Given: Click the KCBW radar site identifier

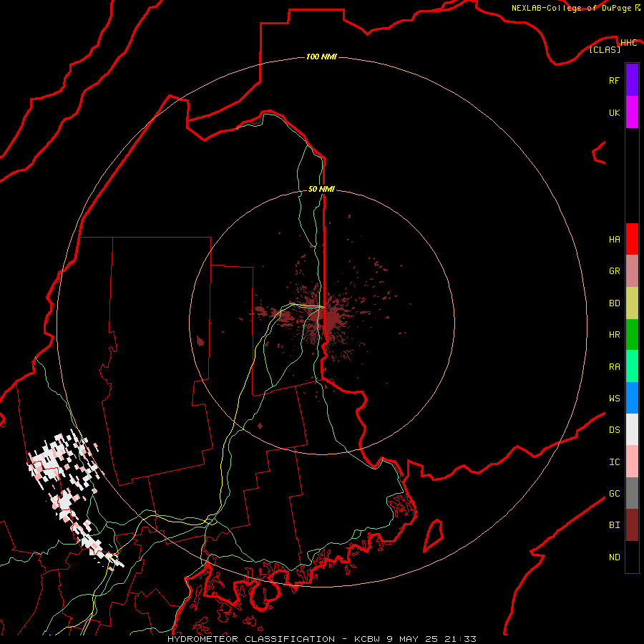Looking at the screenshot, I should pyautogui.click(x=368, y=639).
